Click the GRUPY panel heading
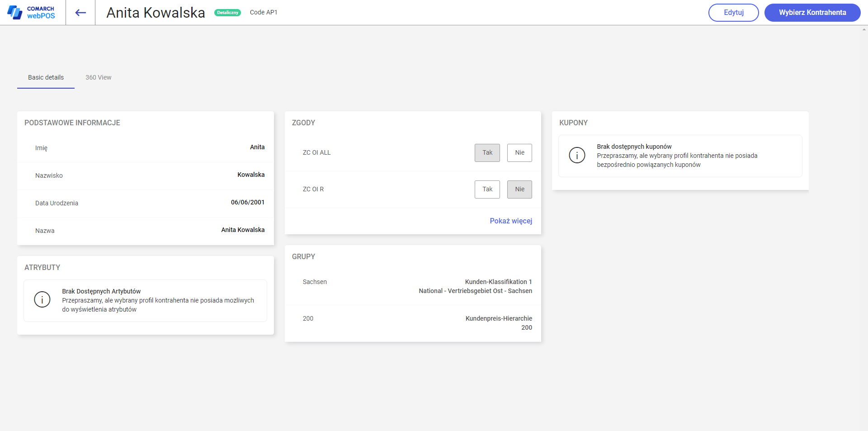868x431 pixels. click(303, 257)
